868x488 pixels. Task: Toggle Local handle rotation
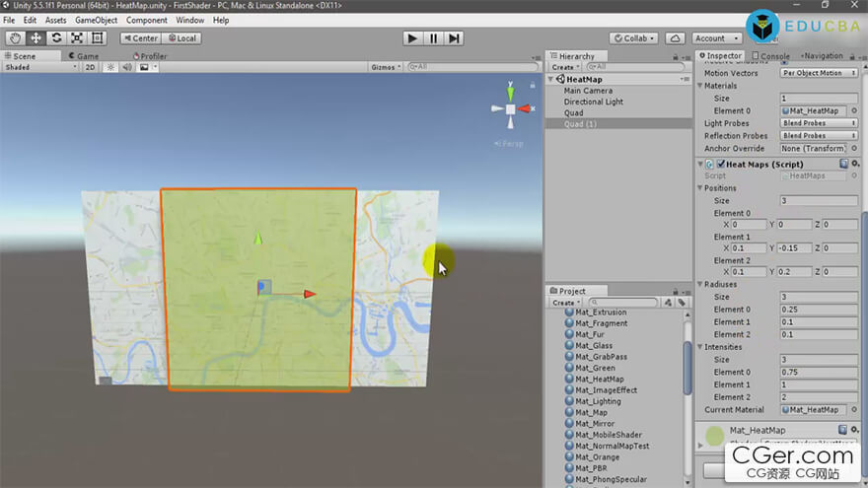[181, 38]
